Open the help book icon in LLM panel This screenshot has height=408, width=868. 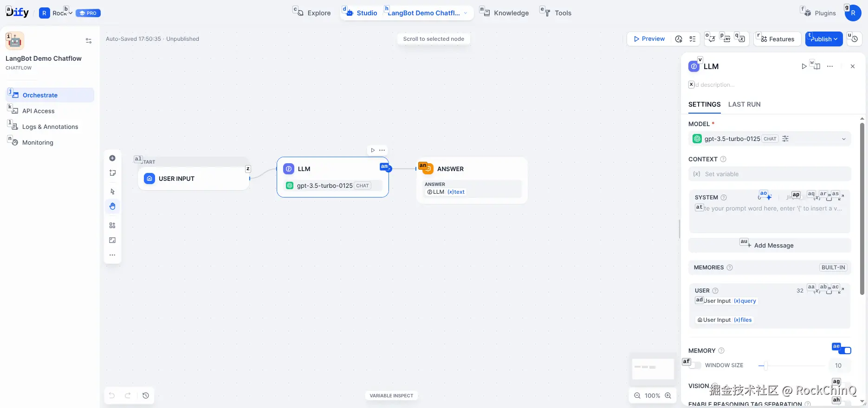coord(816,66)
